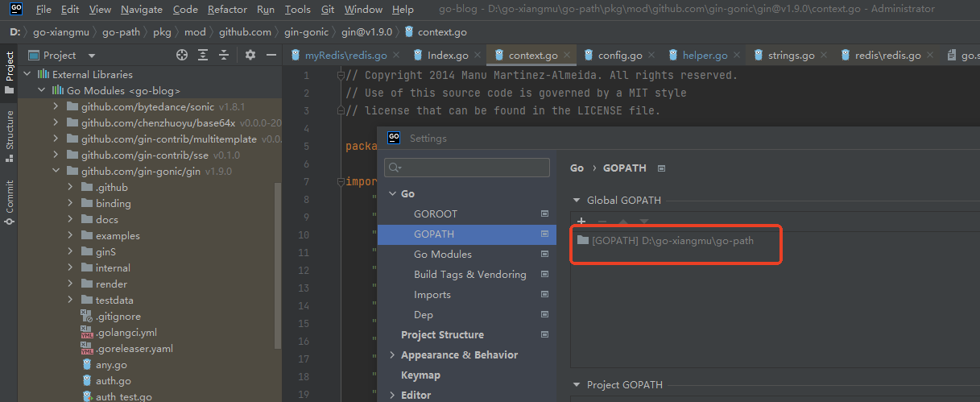This screenshot has width=980, height=402.
Task: Expand all nodes in Project panel toolbar
Action: [203, 55]
